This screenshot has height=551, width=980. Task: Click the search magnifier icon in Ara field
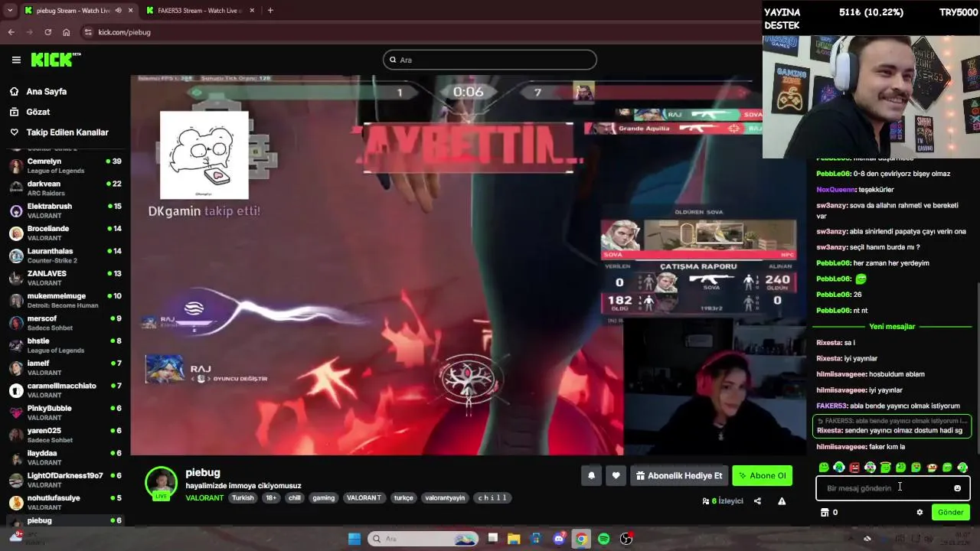tap(393, 60)
